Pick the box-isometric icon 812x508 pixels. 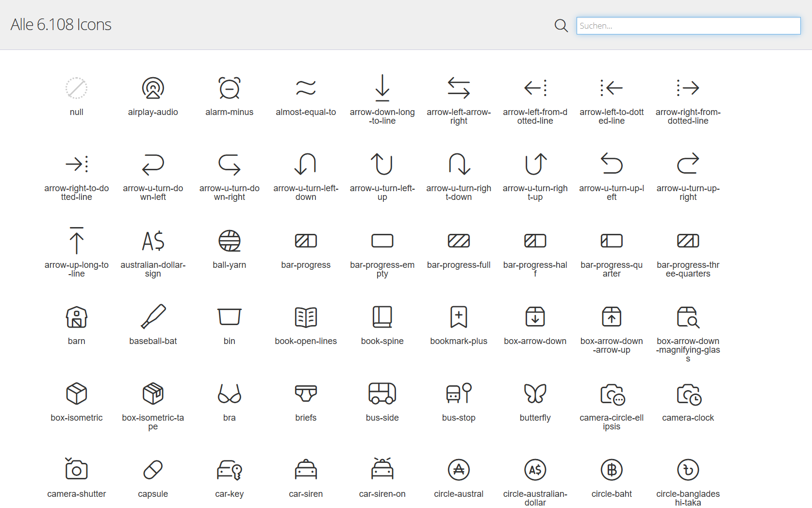click(77, 393)
